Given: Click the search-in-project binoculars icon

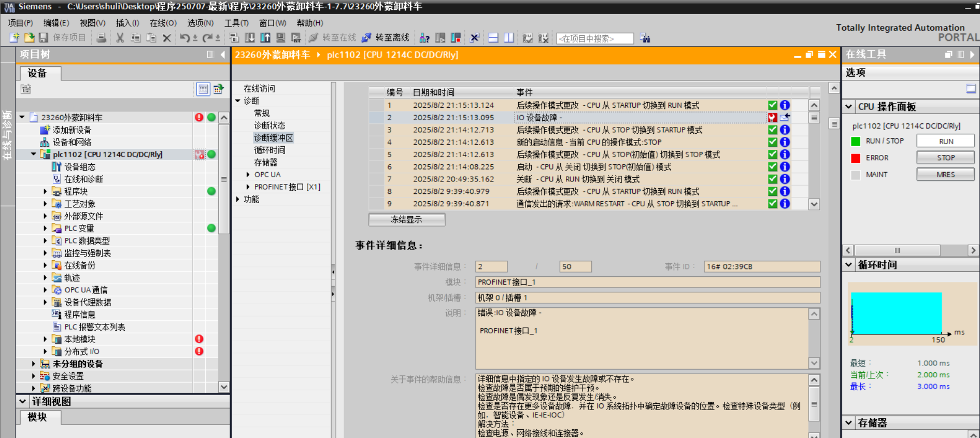Looking at the screenshot, I should (x=645, y=38).
